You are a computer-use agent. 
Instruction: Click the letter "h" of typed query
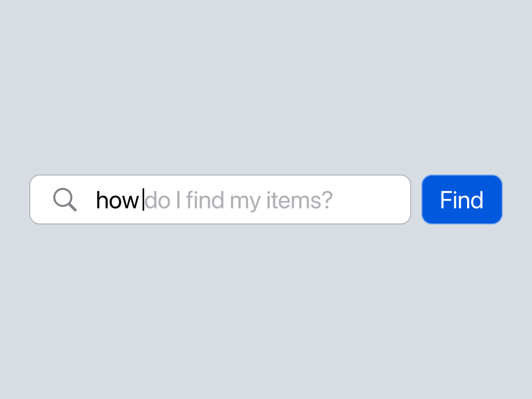tap(102, 200)
